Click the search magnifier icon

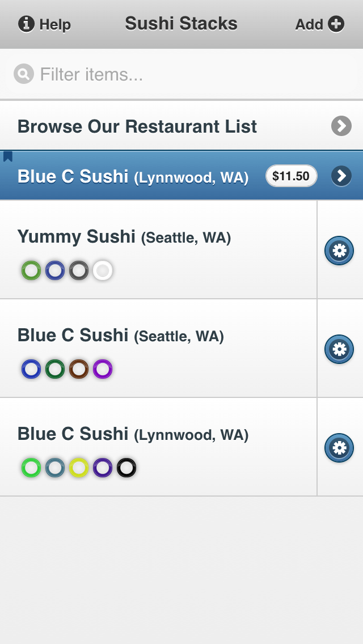click(24, 74)
